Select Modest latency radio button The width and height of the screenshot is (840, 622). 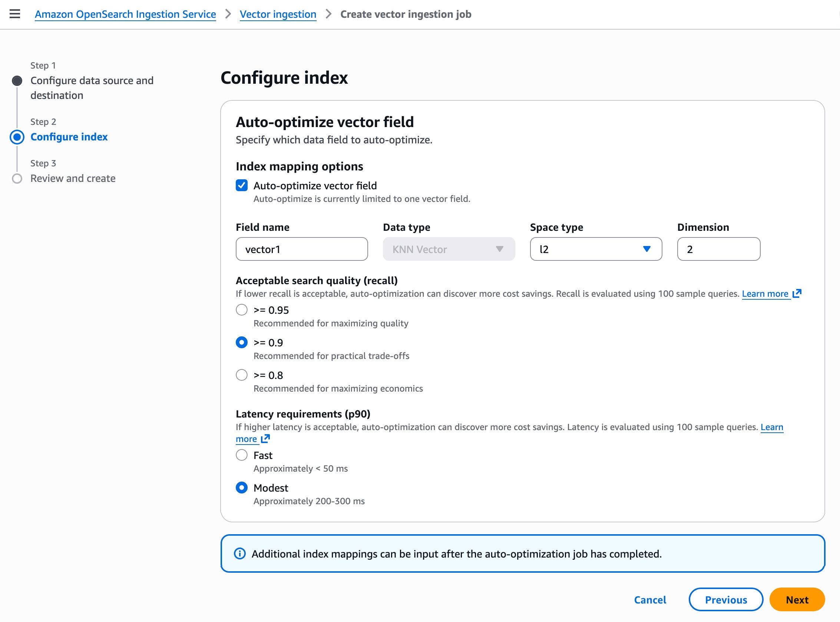[241, 488]
